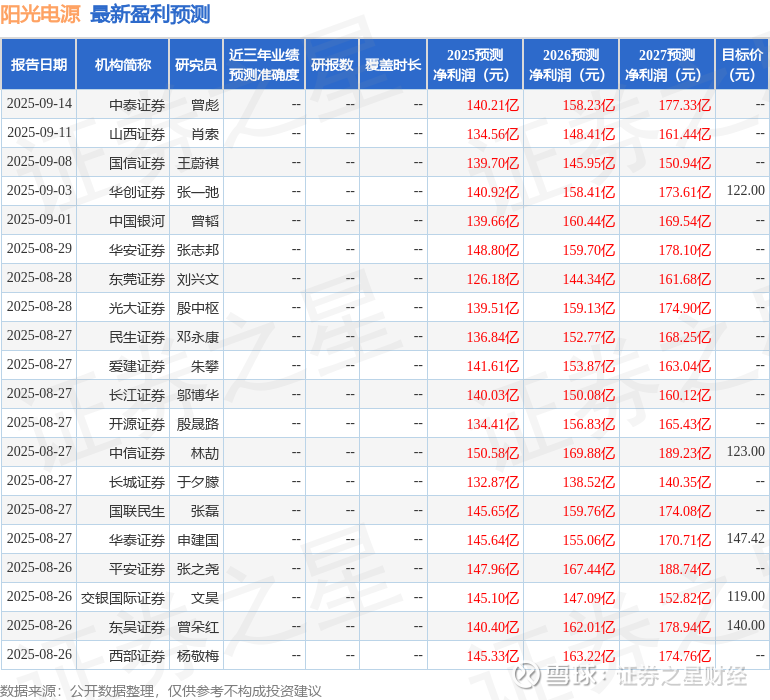Select the 研究员 column header

point(196,64)
